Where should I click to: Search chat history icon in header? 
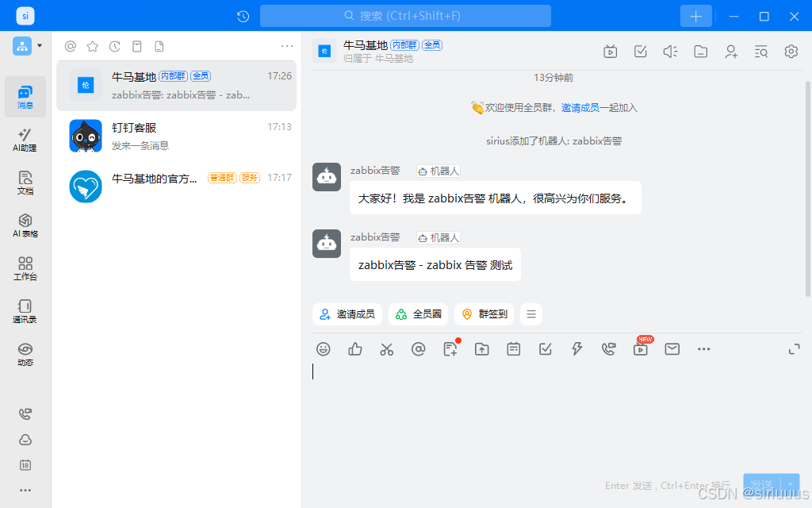pos(760,52)
